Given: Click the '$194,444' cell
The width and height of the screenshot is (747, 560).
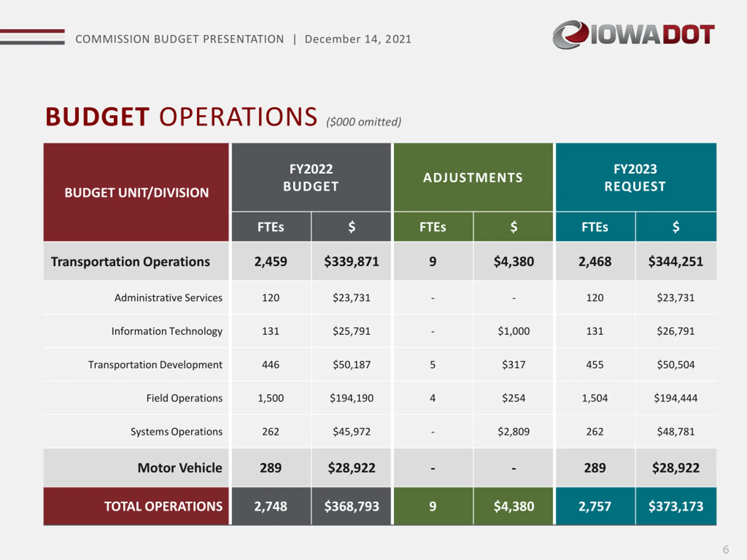Looking at the screenshot, I should click(x=676, y=398).
